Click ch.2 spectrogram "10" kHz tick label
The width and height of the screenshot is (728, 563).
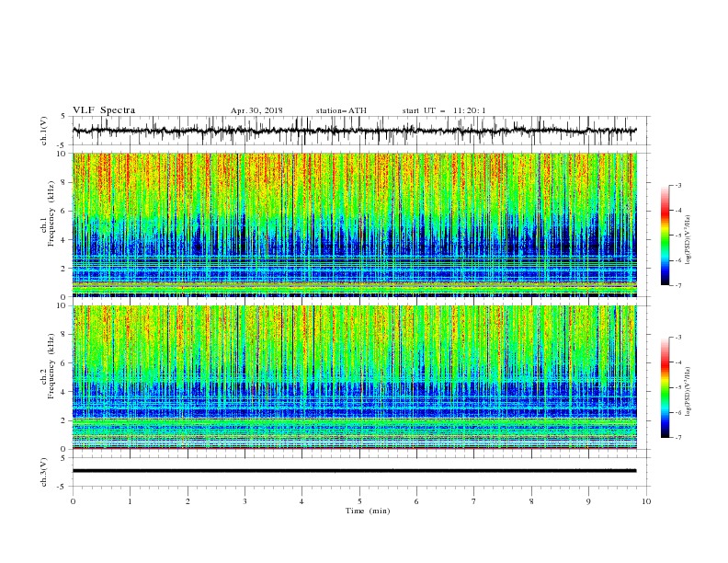coord(63,305)
